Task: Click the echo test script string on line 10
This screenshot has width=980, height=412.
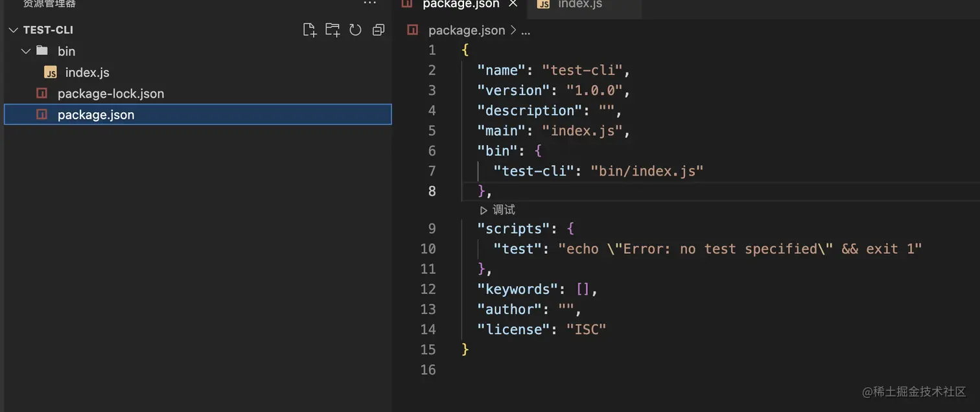Action: 740,249
